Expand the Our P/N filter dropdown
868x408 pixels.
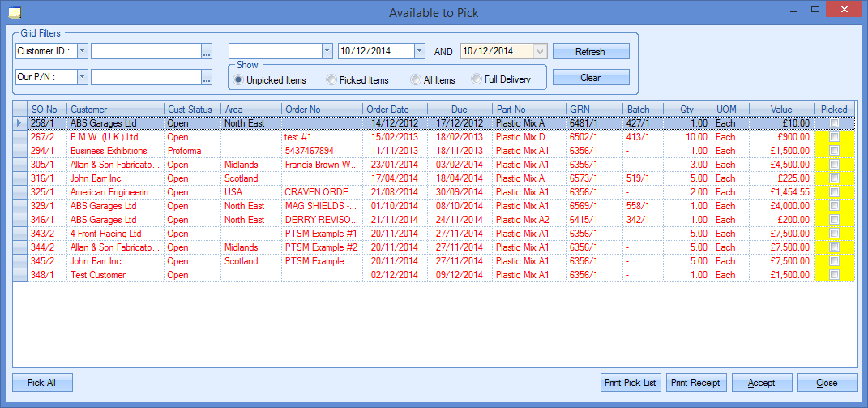83,77
